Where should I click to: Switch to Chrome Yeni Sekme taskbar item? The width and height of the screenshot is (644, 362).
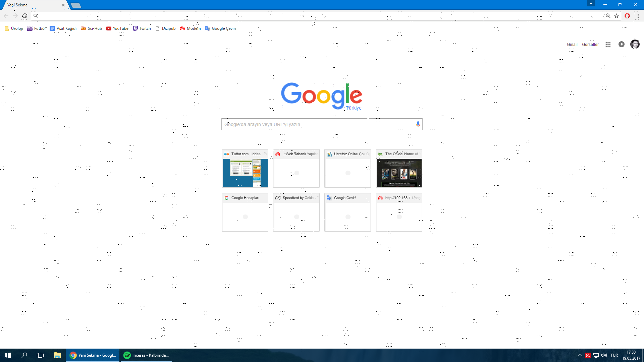tap(93, 355)
